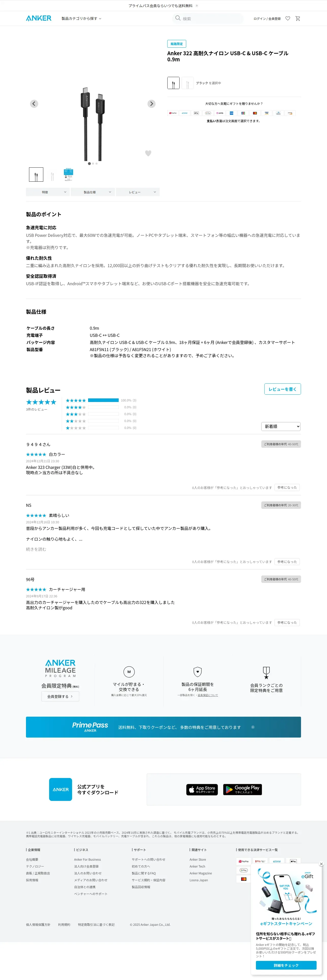The image size is (327, 980).
Task: Open 製品に関するFAQ footer link
Action: coord(144,873)
